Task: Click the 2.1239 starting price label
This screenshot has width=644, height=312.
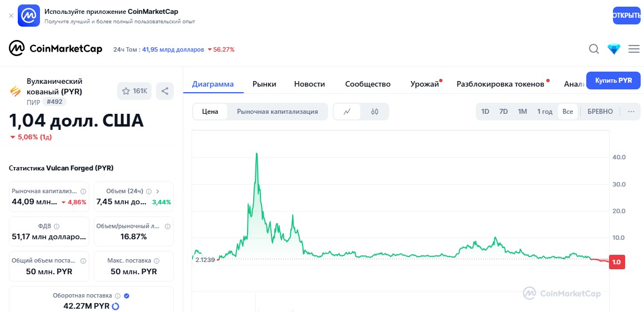Action: (205, 260)
